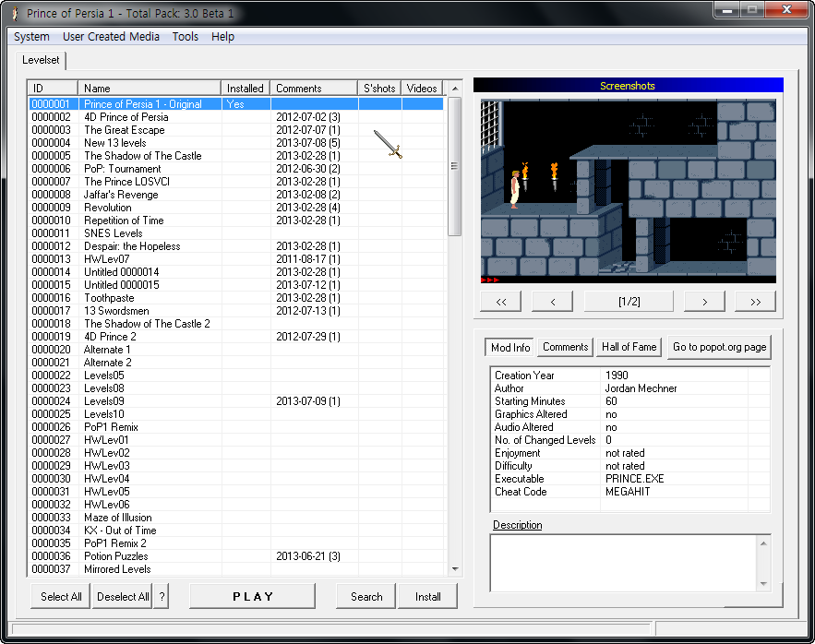Open the System menu
The height and width of the screenshot is (644, 815).
pyautogui.click(x=31, y=37)
